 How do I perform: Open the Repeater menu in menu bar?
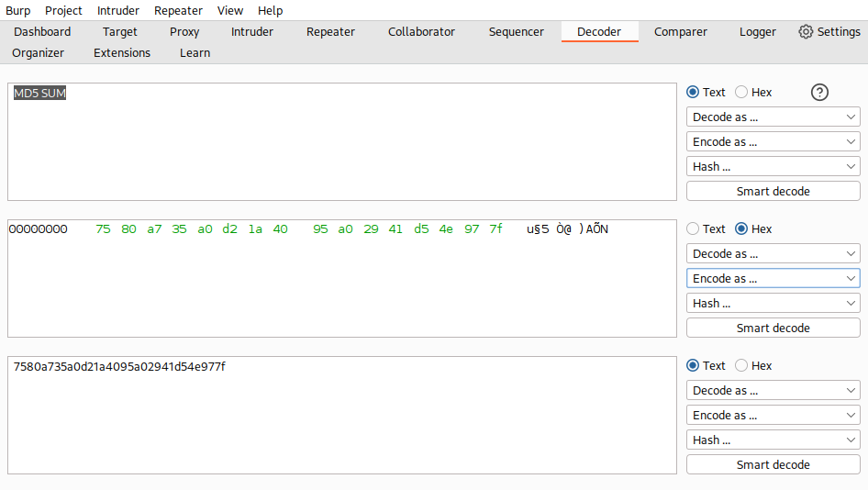(x=178, y=10)
